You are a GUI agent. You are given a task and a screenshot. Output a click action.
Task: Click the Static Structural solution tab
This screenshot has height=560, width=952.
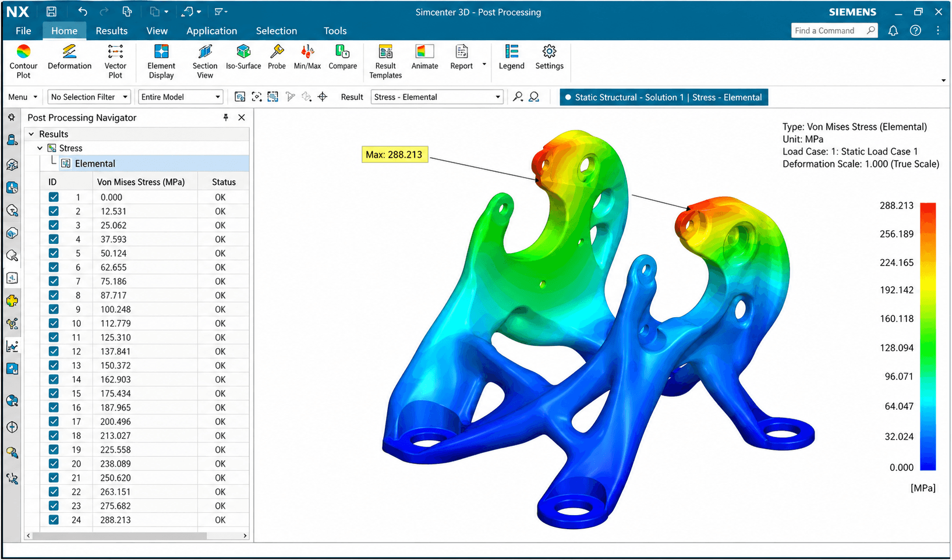coord(664,97)
